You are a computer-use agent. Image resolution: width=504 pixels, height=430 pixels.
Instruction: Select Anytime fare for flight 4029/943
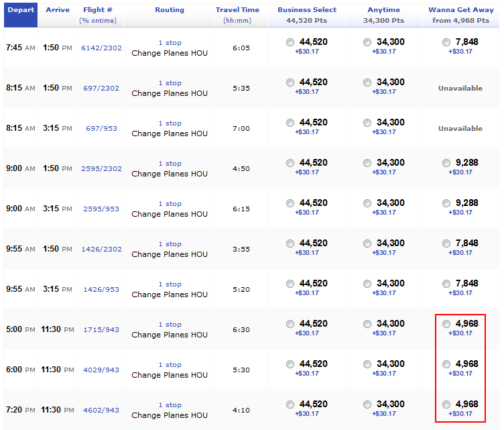(367, 364)
